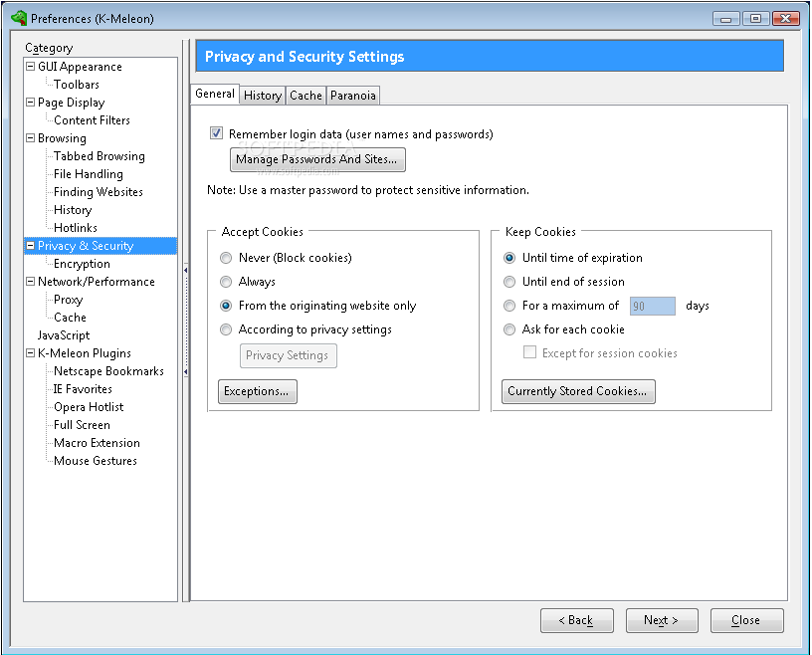Open cookie Exceptions dialog

pyautogui.click(x=258, y=391)
